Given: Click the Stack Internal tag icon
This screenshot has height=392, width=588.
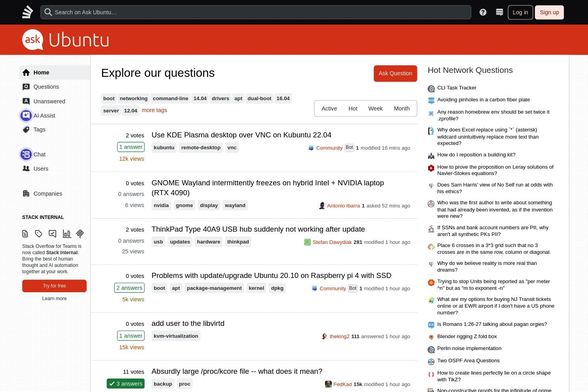Looking at the screenshot, I should [39, 234].
